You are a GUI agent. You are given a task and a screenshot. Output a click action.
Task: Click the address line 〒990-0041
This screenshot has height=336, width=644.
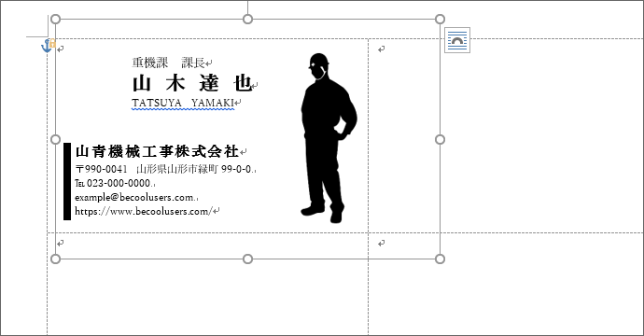point(163,169)
